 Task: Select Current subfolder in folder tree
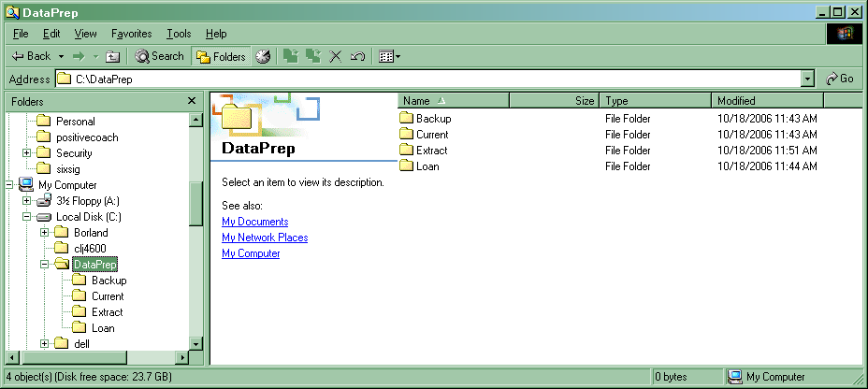click(x=108, y=296)
